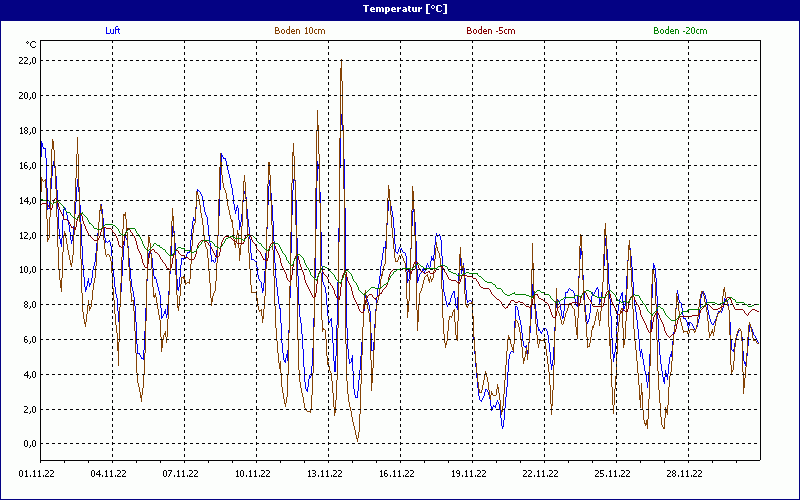Click the 16,0 y-axis tick label
Viewport: 800px width, 500px height.
click(x=27, y=165)
